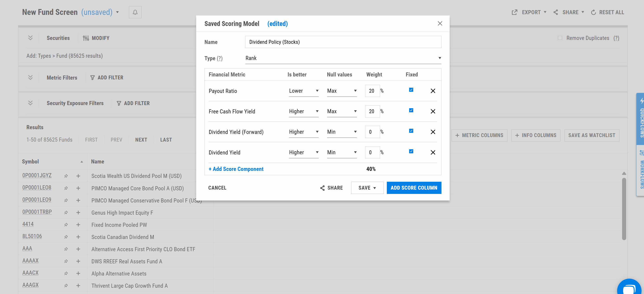
Task: Remove the Payout Ratio score component
Action: pos(433,91)
